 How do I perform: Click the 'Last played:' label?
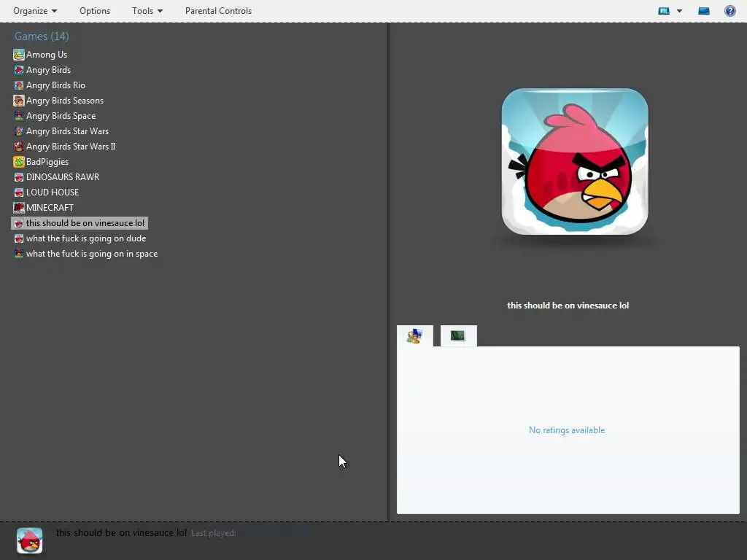[214, 533]
